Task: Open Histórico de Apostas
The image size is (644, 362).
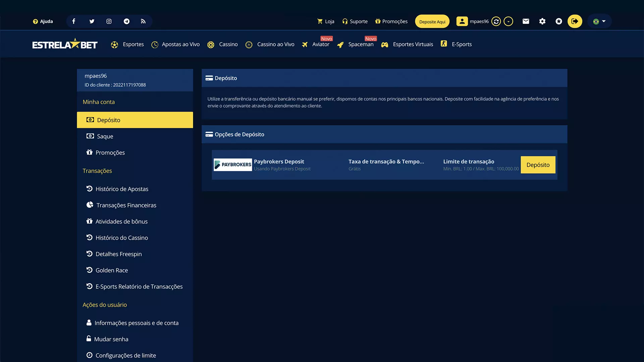Action: tap(135, 189)
